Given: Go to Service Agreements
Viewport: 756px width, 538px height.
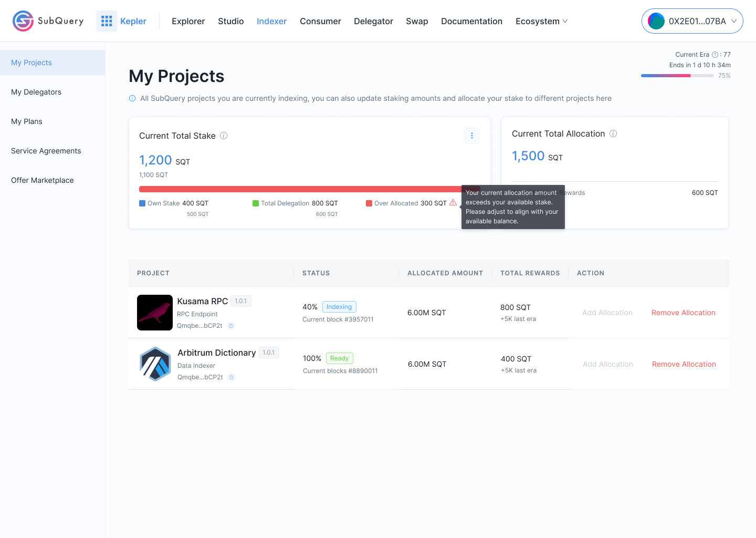Looking at the screenshot, I should (52, 151).
